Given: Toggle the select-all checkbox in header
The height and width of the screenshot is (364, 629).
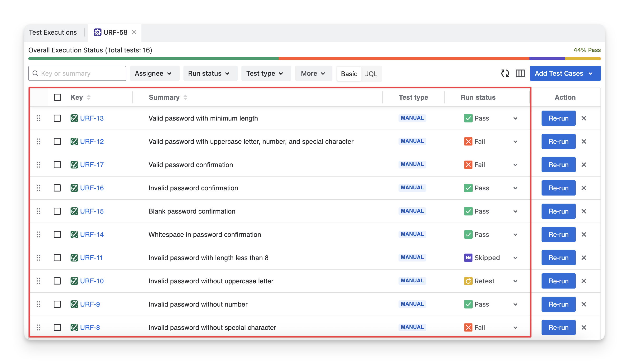Looking at the screenshot, I should [58, 98].
